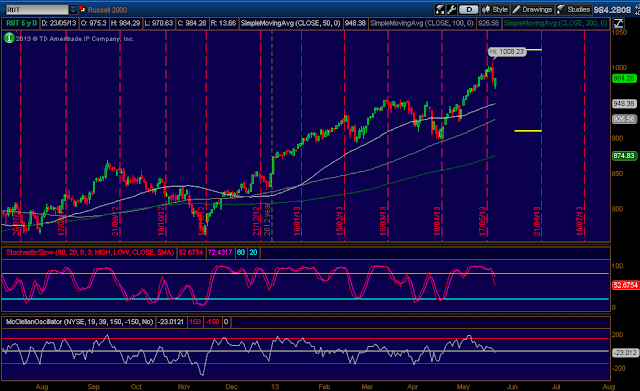Click the H: 984.29 high value
Image resolution: width=640 pixels, height=391 pixels.
125,23
